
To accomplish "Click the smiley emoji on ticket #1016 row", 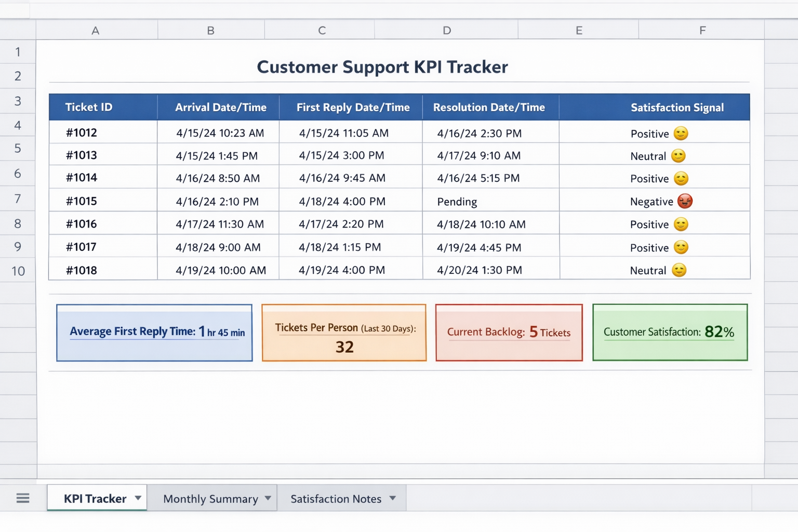I will [681, 223].
